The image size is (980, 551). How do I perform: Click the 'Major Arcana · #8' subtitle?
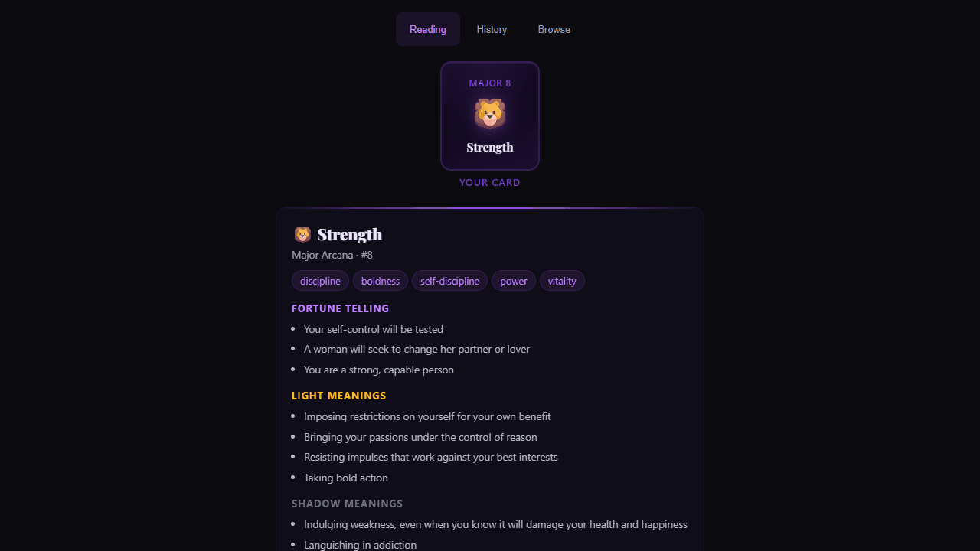pyautogui.click(x=332, y=255)
